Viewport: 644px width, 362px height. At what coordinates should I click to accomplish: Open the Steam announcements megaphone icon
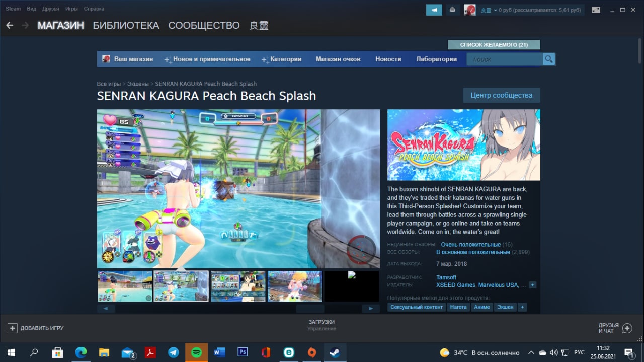[434, 10]
